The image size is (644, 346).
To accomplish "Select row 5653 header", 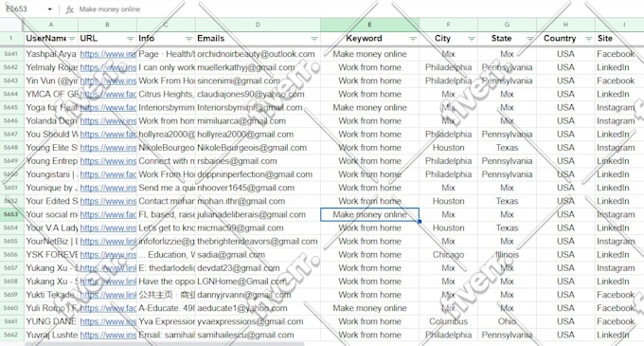I will pos(11,214).
